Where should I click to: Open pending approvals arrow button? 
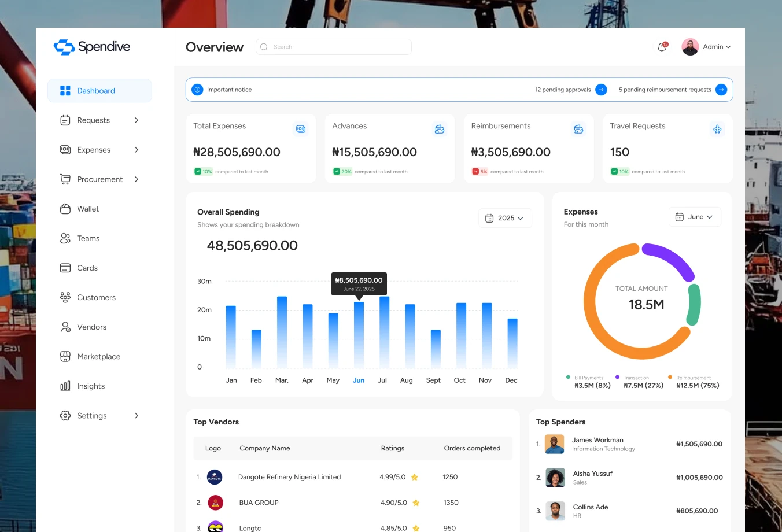(x=601, y=90)
